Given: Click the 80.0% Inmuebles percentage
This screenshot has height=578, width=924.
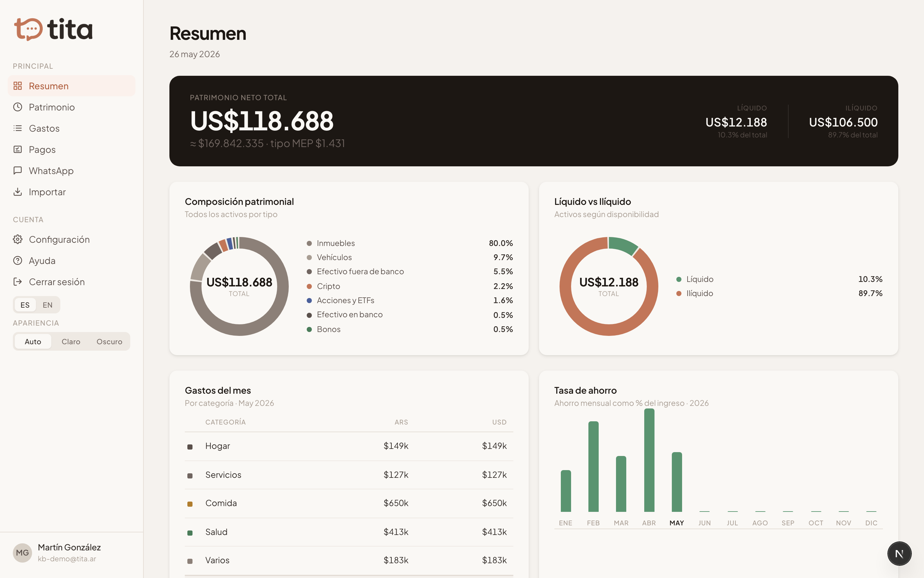Looking at the screenshot, I should click(501, 243).
